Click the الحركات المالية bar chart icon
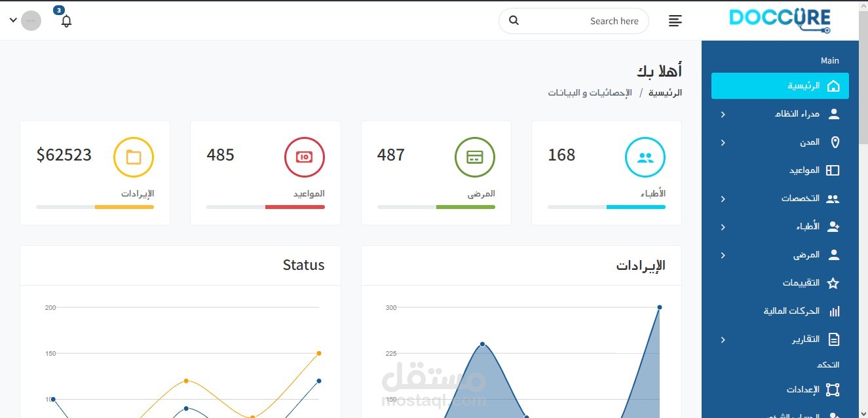 834,311
